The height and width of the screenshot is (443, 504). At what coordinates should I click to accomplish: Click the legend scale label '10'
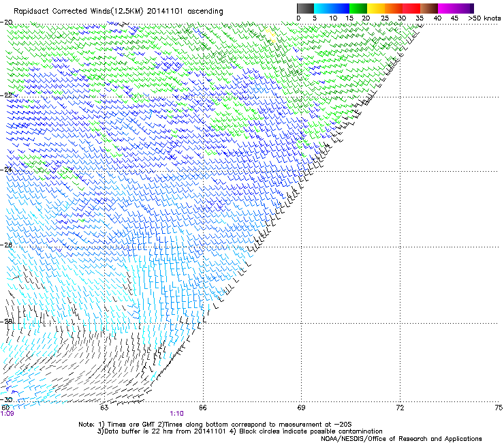[333, 18]
